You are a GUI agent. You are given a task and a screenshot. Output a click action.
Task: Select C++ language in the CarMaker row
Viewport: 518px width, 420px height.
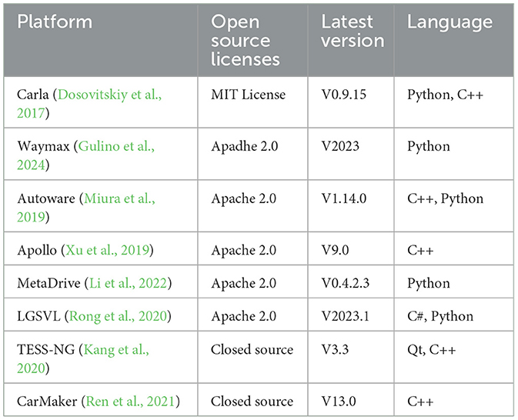pyautogui.click(x=420, y=402)
